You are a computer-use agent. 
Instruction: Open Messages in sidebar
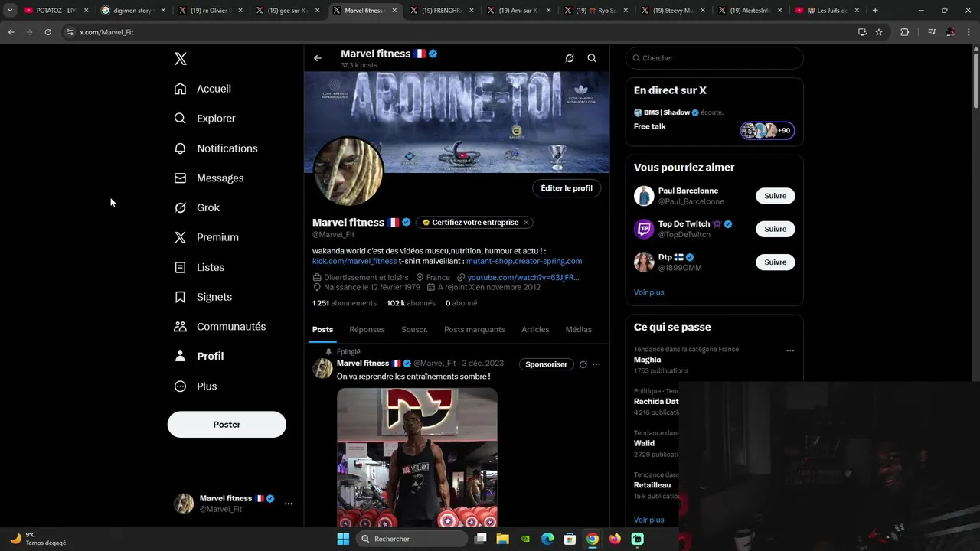pos(209,178)
